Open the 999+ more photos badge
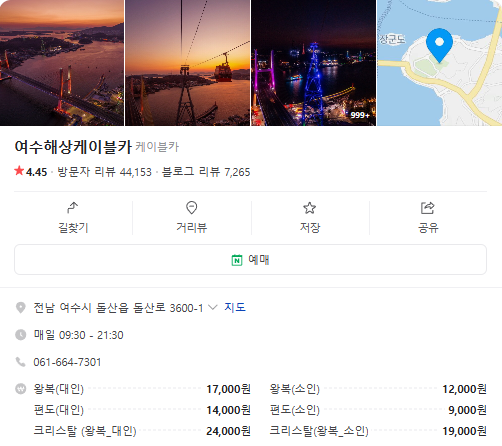The width and height of the screenshot is (502, 446). 360,115
